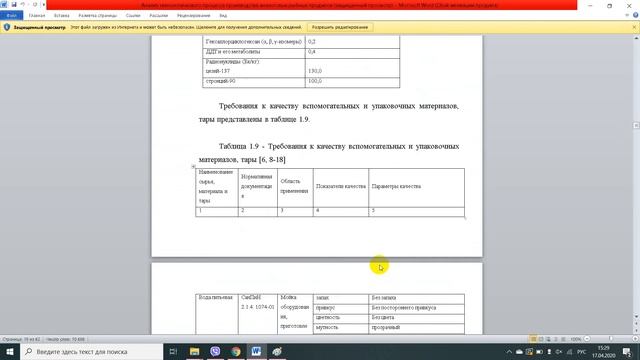This screenshot has height=360, width=640.
Task: Click the цезий-137 table cell
Action: pos(218,71)
